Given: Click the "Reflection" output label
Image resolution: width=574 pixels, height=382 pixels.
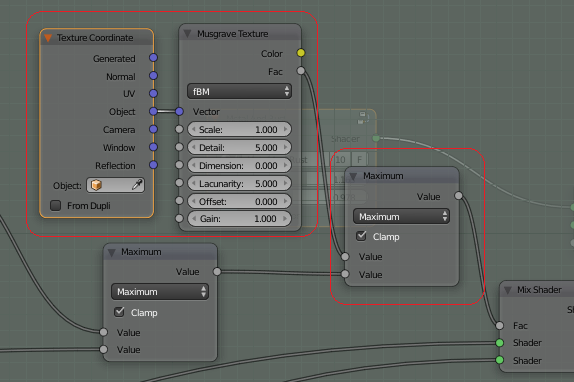Looking at the screenshot, I should (115, 166).
